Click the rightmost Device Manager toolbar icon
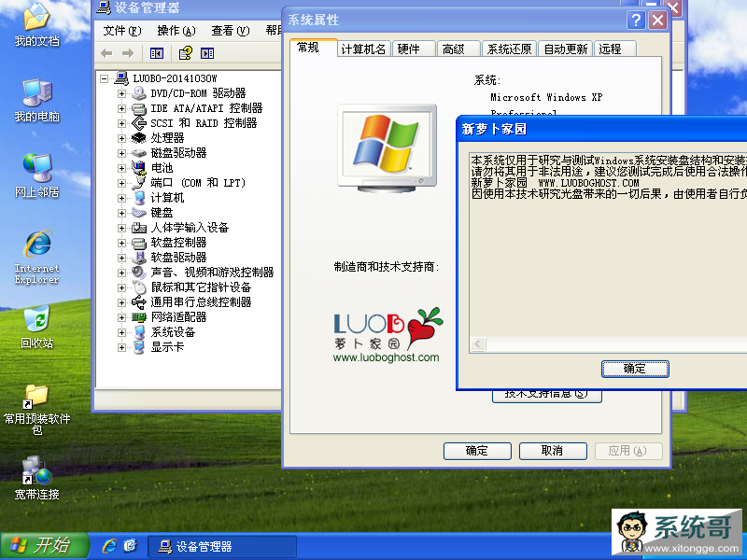The width and height of the screenshot is (747, 560). [207, 53]
